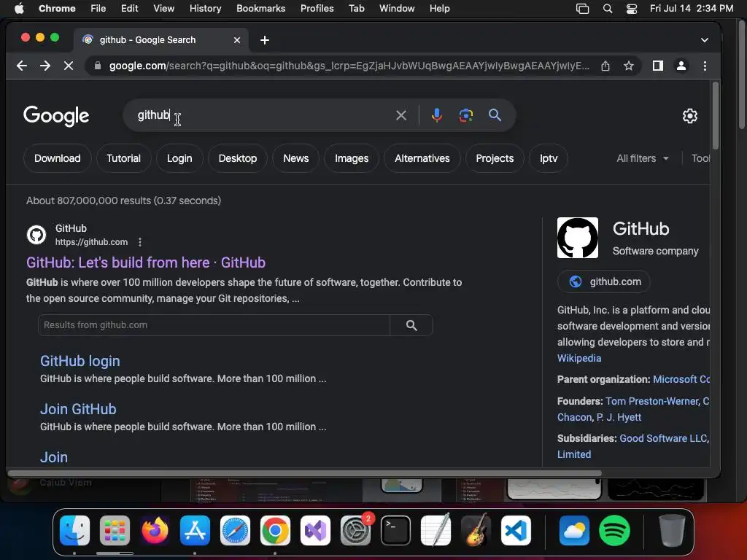Open Finder from the dock
The image size is (747, 560).
tap(75, 531)
